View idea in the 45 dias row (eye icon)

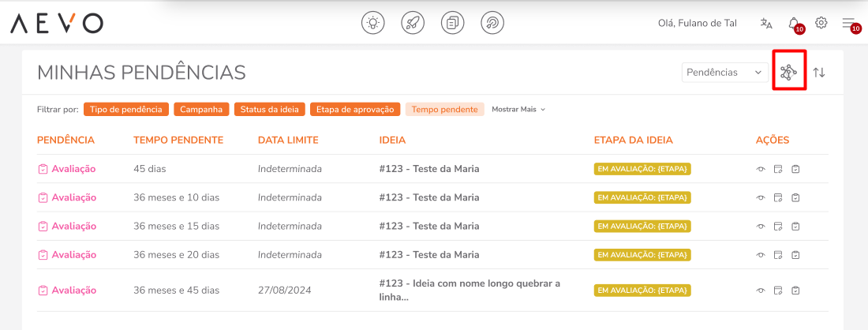761,169
